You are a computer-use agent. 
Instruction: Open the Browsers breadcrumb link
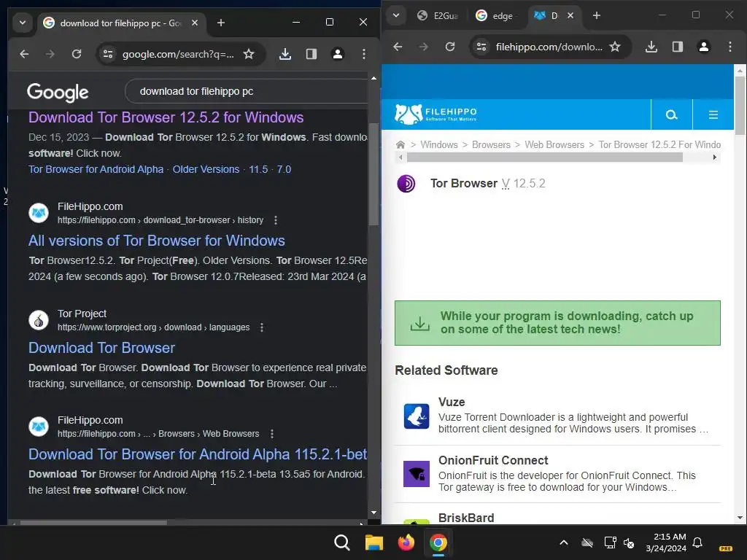pyautogui.click(x=491, y=145)
